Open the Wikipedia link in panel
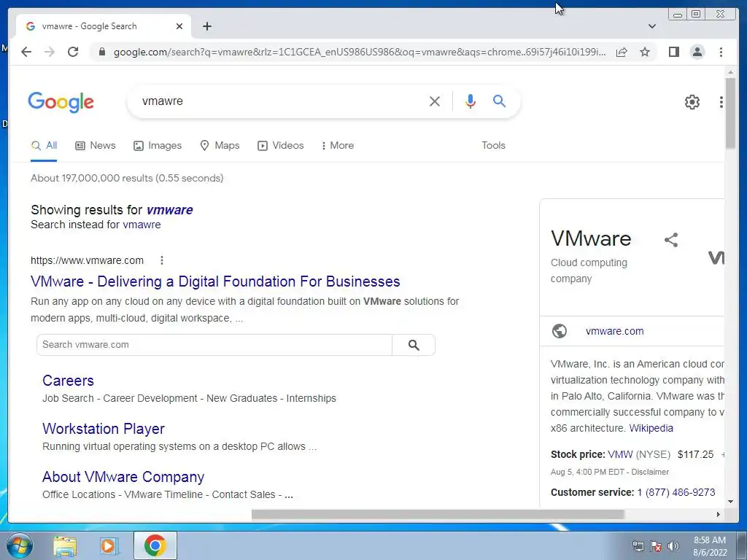 tap(651, 428)
